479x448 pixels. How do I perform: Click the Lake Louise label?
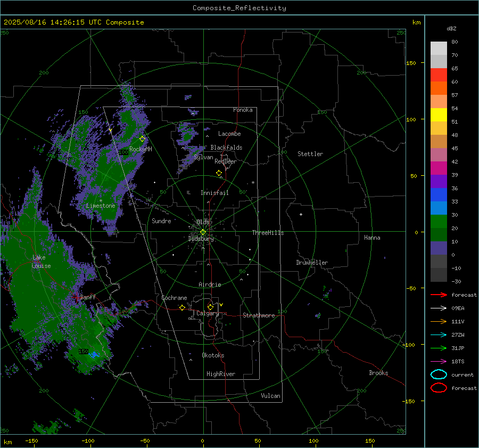[x=41, y=262]
